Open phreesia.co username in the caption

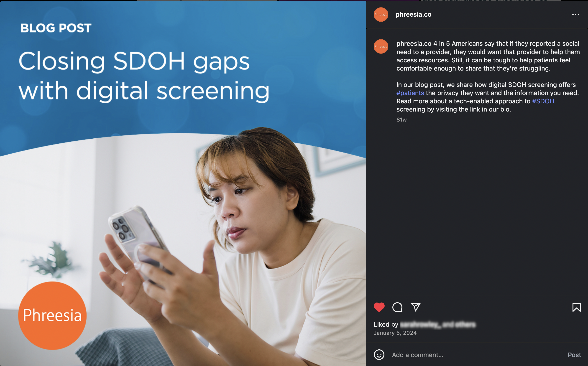(414, 43)
